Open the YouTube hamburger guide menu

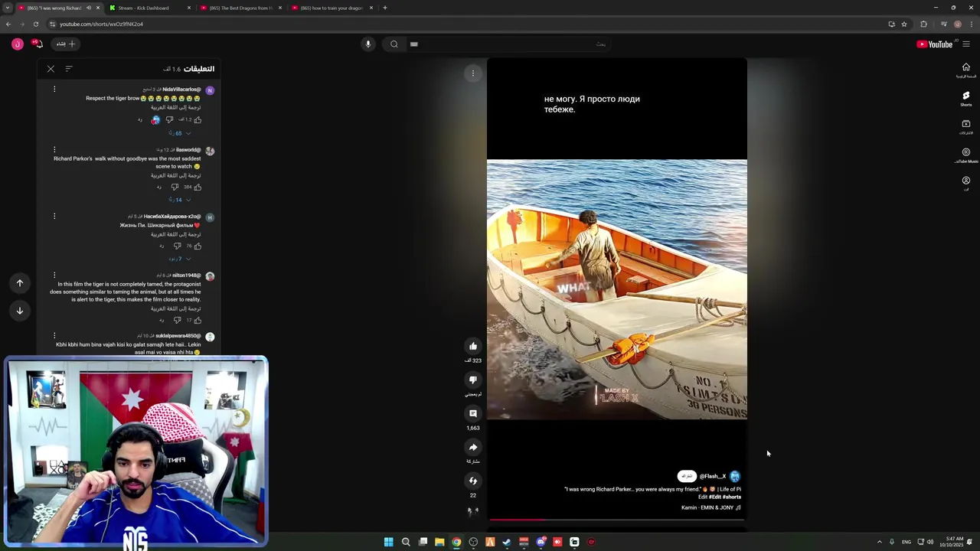pyautogui.click(x=966, y=44)
